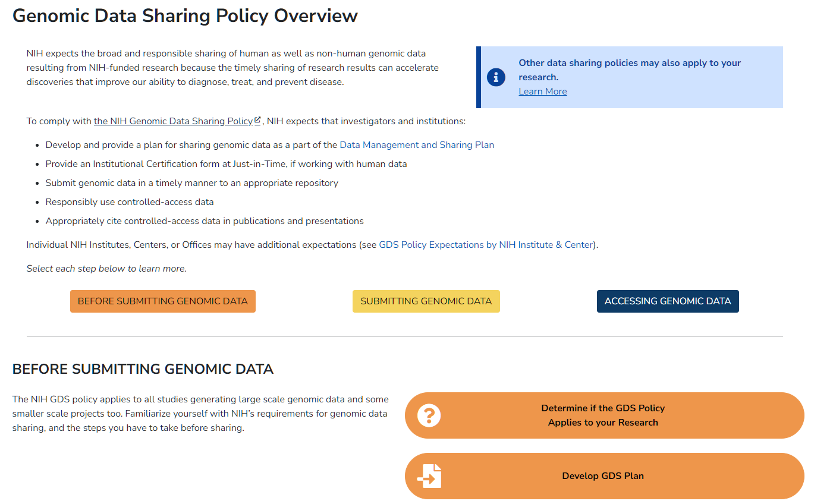This screenshot has width=833, height=504.
Task: Open the Develop GDS Plan card
Action: click(x=604, y=476)
